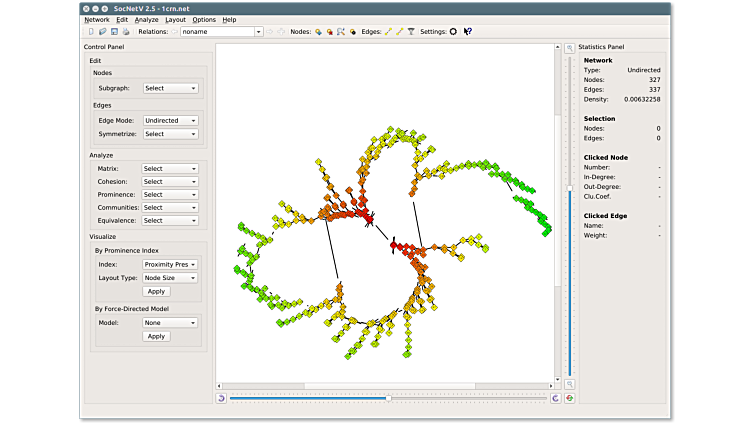Click the Print network icon
Image resolution: width=752 pixels, height=423 pixels.
(124, 32)
